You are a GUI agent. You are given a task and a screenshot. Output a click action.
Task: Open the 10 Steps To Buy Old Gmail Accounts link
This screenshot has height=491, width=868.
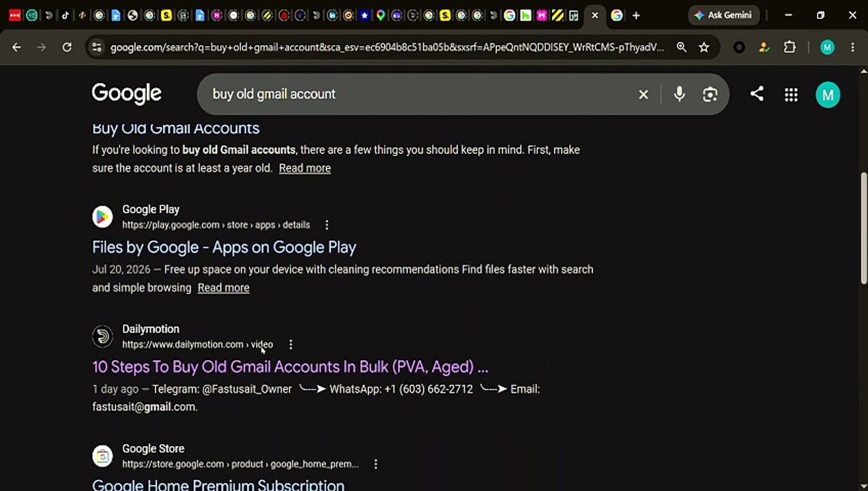(290, 367)
